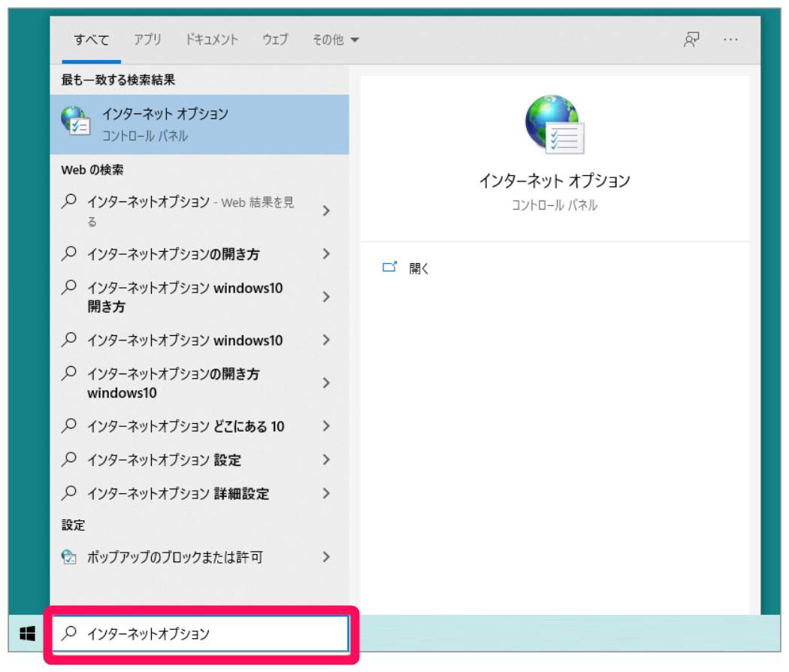The image size is (789, 672).
Task: Click the インターネット オプション title in preview pane
Action: (x=555, y=180)
